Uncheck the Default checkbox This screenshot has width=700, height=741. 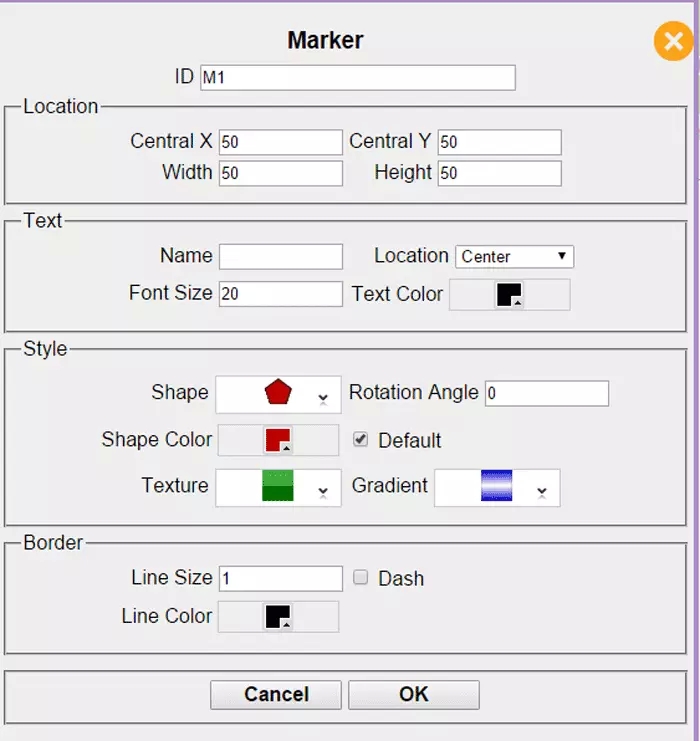tap(360, 439)
